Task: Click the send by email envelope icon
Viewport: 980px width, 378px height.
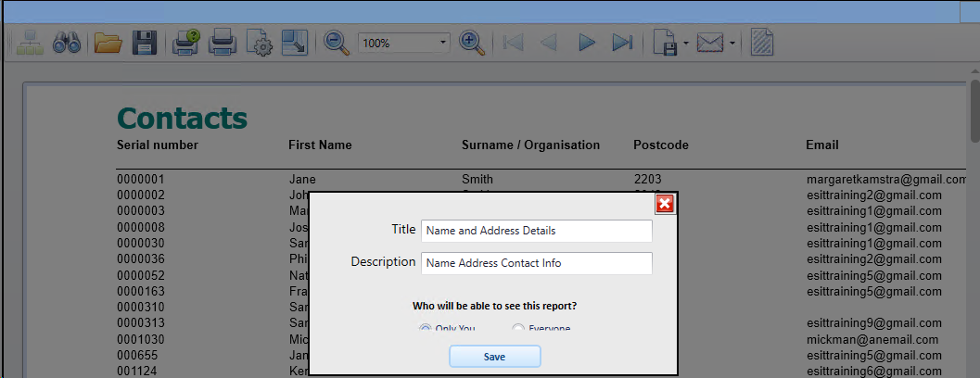Action: pyautogui.click(x=710, y=43)
